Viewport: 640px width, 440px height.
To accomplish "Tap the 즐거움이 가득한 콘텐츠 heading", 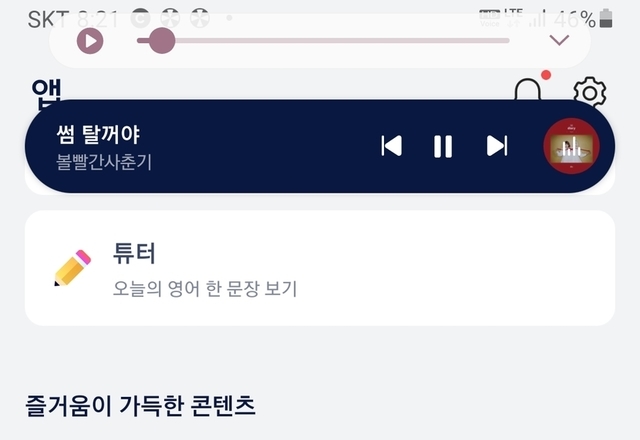I will point(140,406).
